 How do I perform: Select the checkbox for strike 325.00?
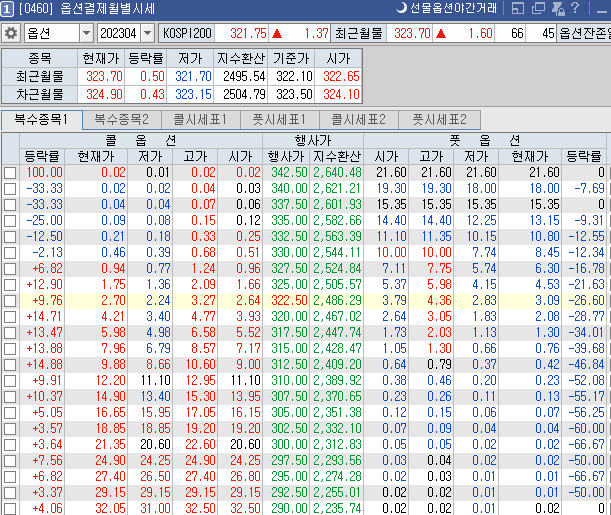tap(10, 284)
